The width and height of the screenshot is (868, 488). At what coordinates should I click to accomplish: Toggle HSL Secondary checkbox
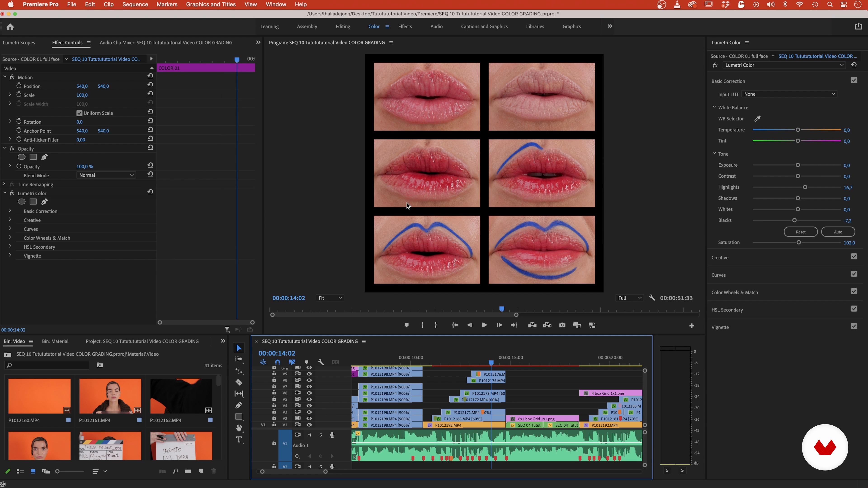854,309
